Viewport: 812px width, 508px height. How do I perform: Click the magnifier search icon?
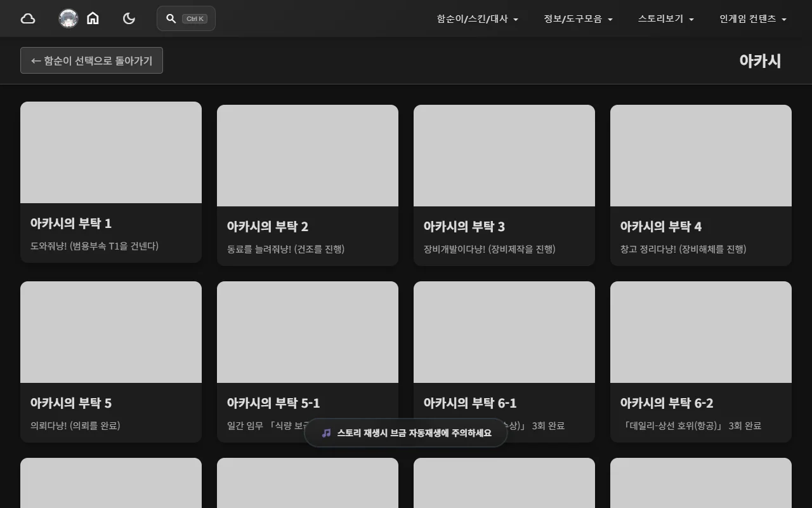tap(171, 18)
